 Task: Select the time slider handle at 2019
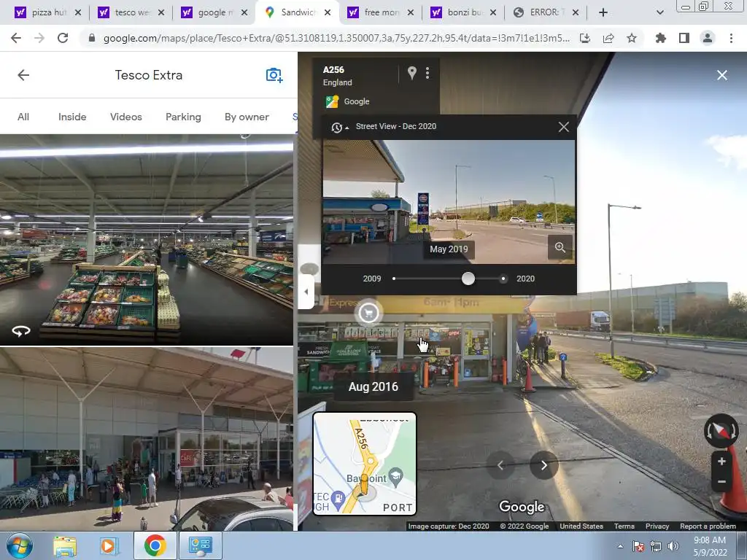(468, 279)
